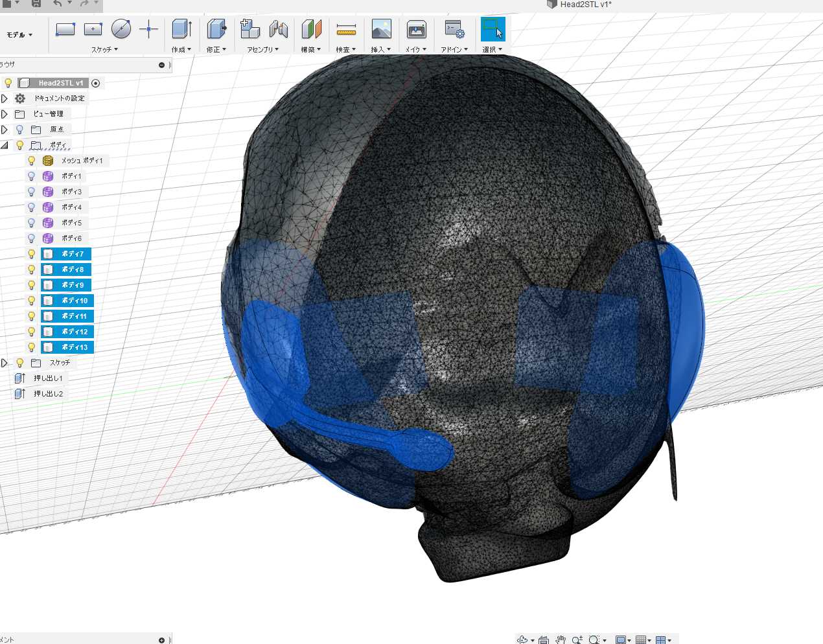This screenshot has width=823, height=644.
Task: Open the 検査 toolbar menu
Action: click(x=346, y=49)
